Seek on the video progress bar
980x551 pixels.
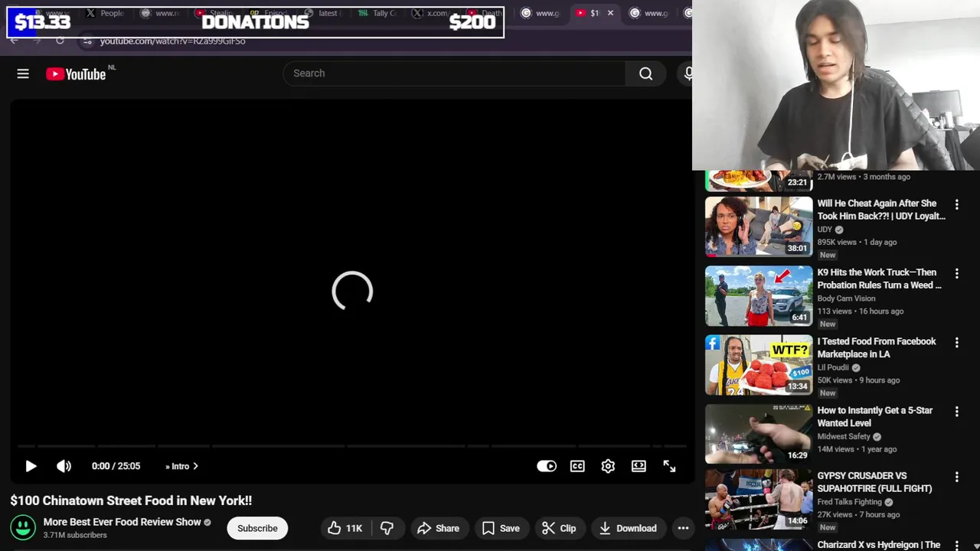click(352, 445)
